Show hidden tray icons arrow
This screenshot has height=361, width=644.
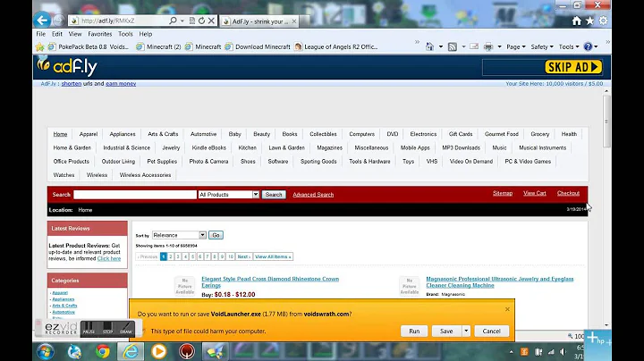[511, 351]
